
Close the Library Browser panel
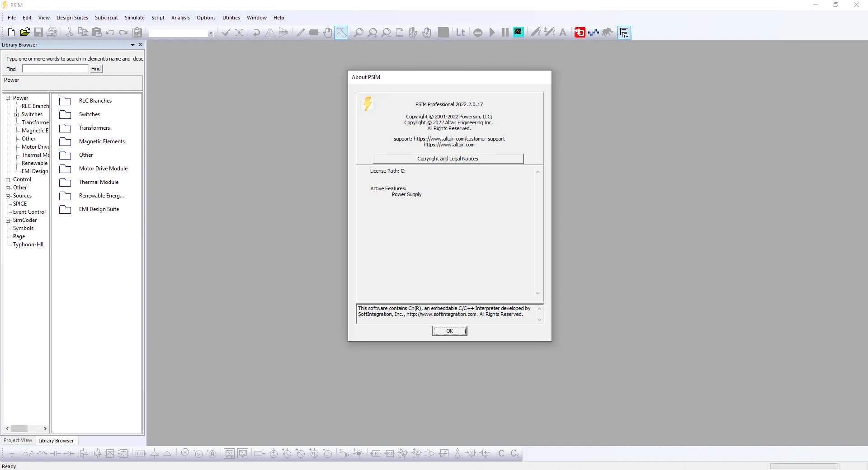pyautogui.click(x=140, y=45)
